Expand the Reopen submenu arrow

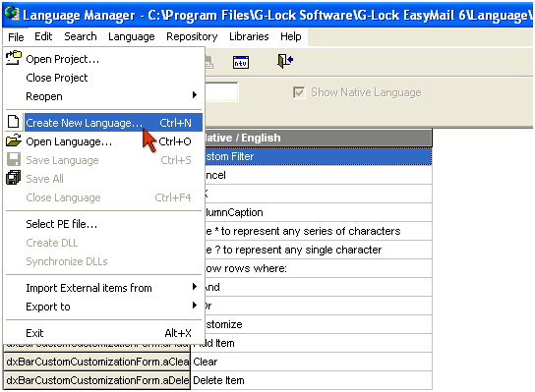pos(195,94)
